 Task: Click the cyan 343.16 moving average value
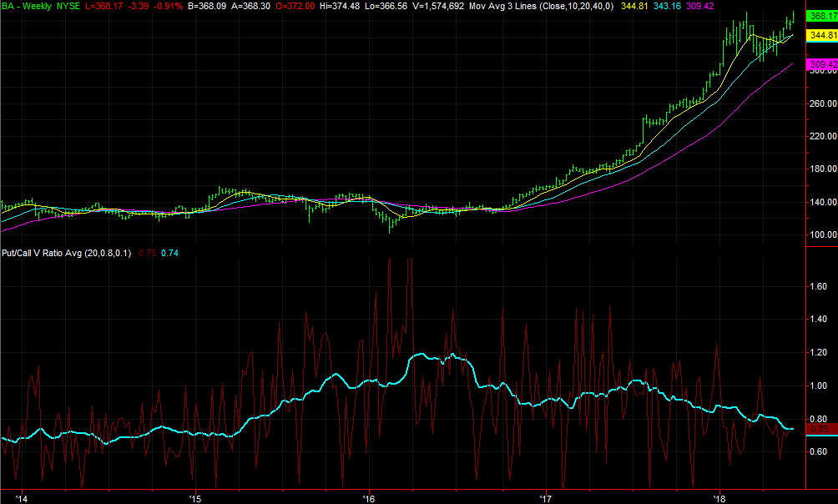[x=667, y=7]
